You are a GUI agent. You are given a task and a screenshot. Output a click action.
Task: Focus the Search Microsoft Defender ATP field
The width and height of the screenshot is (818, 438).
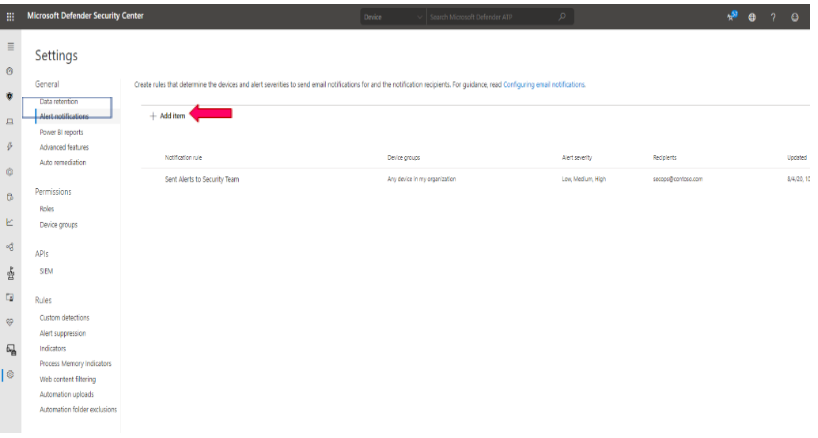[493, 17]
